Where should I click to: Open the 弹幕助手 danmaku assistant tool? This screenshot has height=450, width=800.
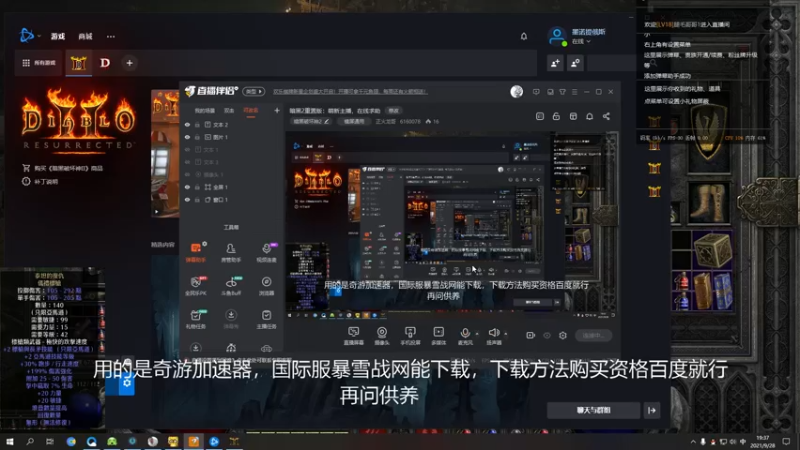click(196, 252)
